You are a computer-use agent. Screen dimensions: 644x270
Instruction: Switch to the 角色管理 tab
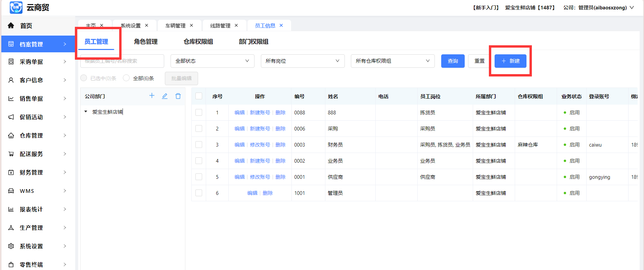coord(146,42)
